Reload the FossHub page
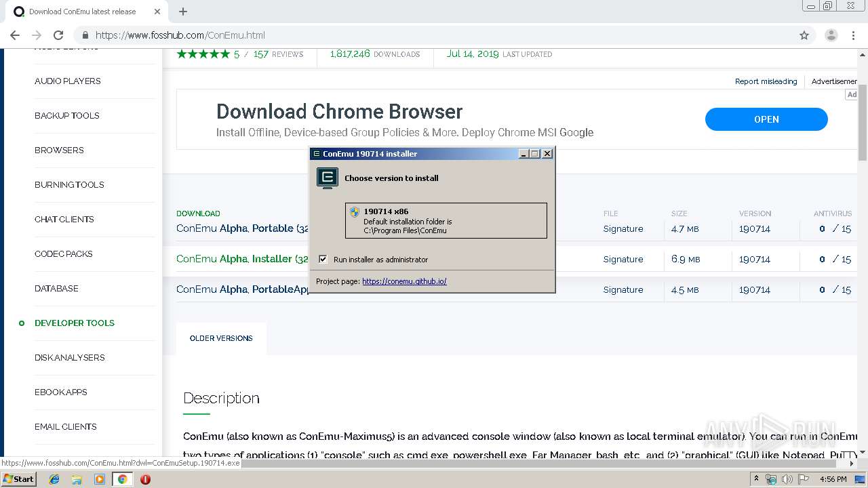The image size is (868, 488). [58, 35]
